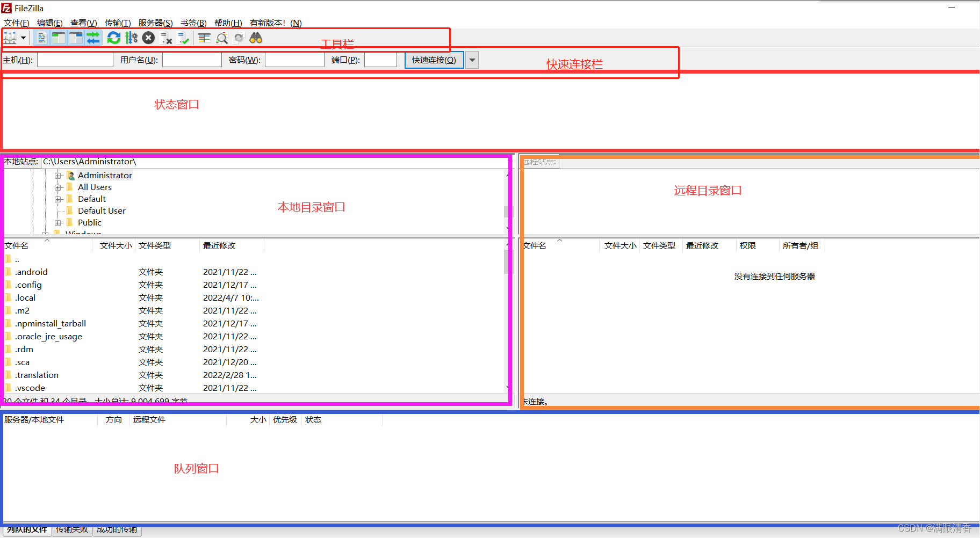980x538 pixels.
Task: Click the disconnect from server icon
Action: [x=167, y=38]
